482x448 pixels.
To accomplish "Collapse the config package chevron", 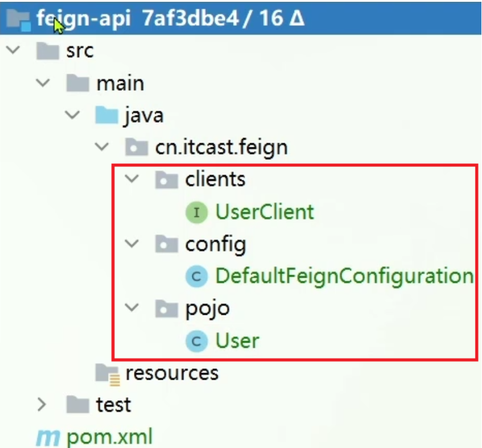I will pos(135,243).
